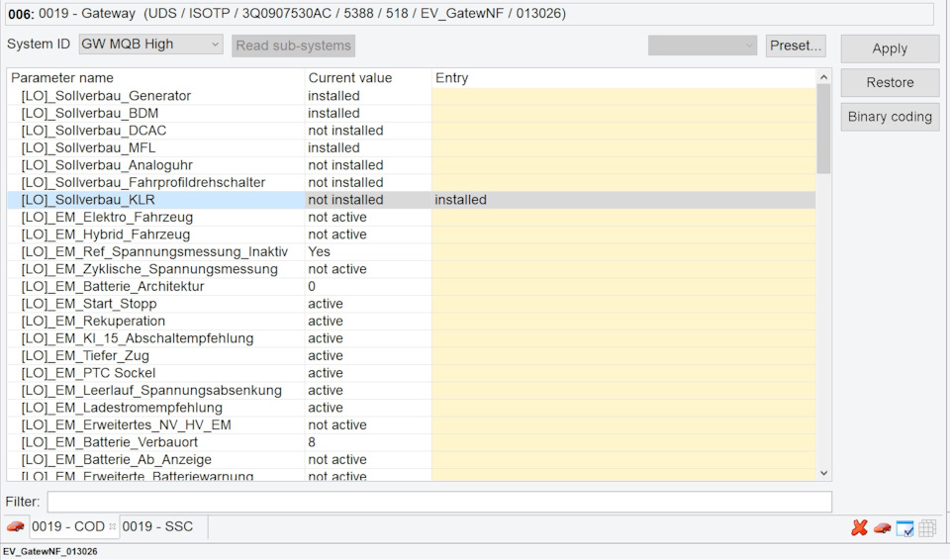
Task: Click the window with checkmark icon
Action: pyautogui.click(x=904, y=528)
